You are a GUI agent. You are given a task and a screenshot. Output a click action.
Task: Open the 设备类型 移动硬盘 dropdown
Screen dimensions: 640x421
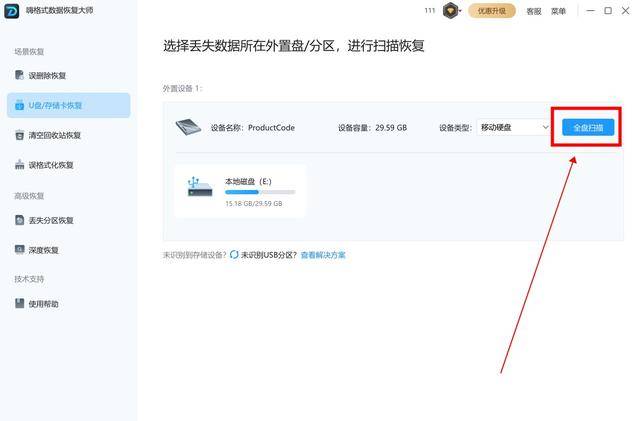[514, 127]
